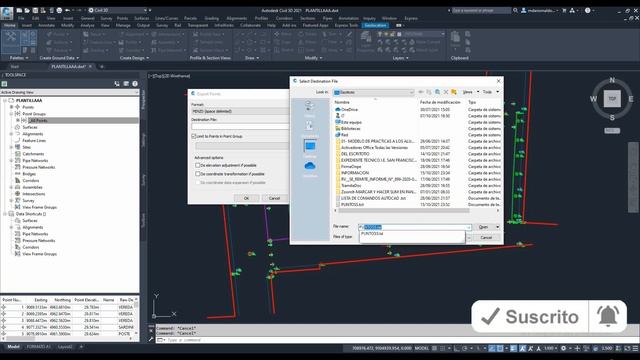Open Workspace dropdown showing Civil 3D
The width and height of the screenshot is (640, 360).
118,10
